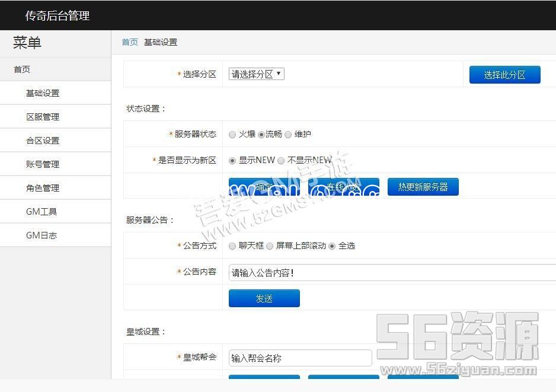Open the 角色管理 menu item
The image size is (556, 392).
pyautogui.click(x=43, y=188)
